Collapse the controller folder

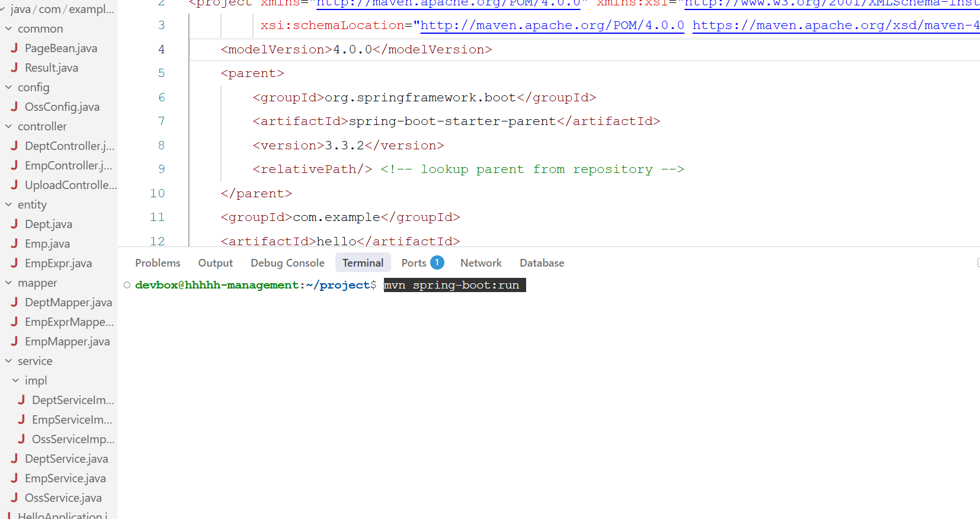pos(8,126)
